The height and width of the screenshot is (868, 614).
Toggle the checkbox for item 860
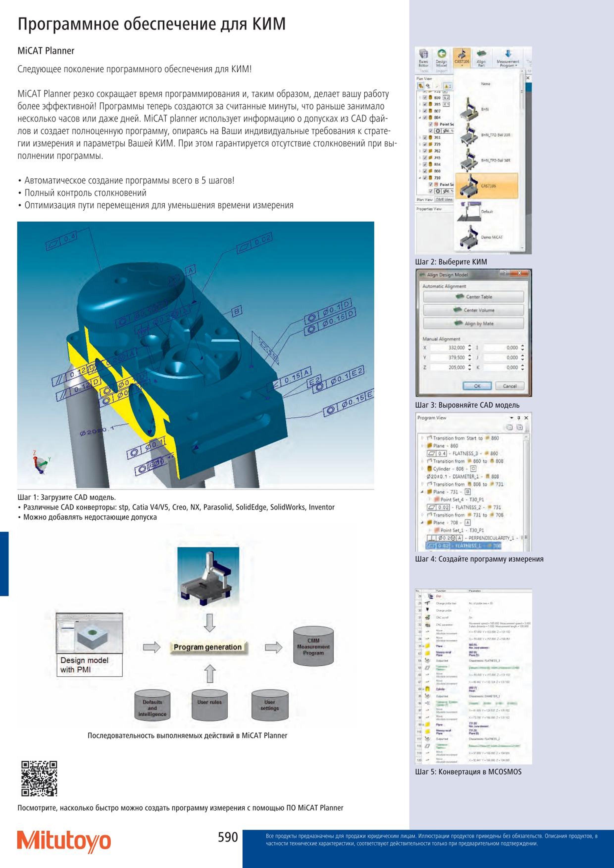tap(425, 171)
